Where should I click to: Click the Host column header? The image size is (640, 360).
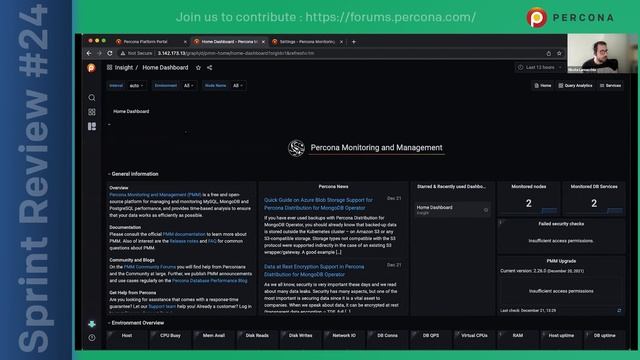point(127,336)
